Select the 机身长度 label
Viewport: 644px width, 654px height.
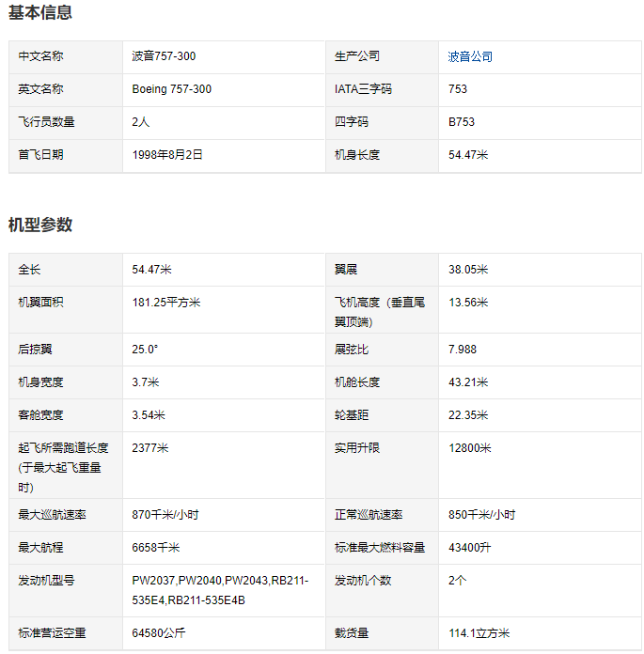pyautogui.click(x=357, y=155)
